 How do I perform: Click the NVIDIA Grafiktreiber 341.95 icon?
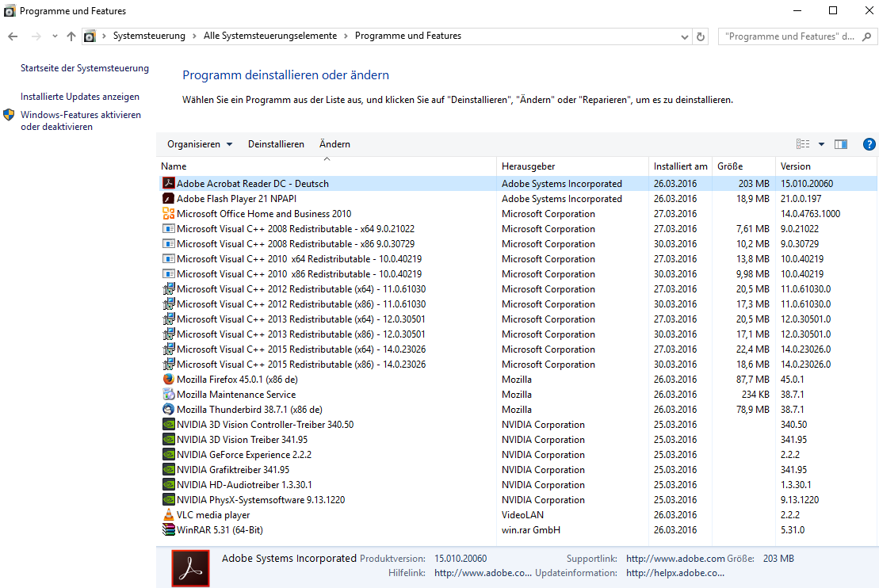pyautogui.click(x=168, y=470)
